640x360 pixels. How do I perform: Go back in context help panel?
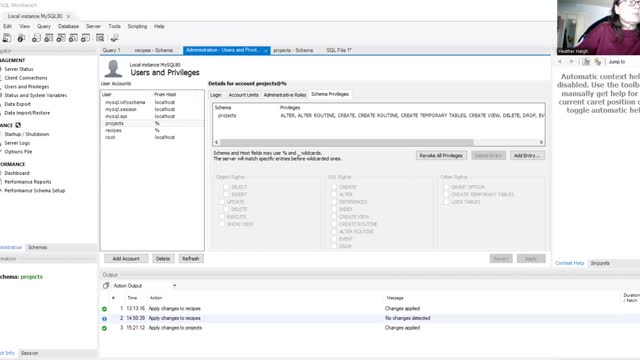click(560, 62)
